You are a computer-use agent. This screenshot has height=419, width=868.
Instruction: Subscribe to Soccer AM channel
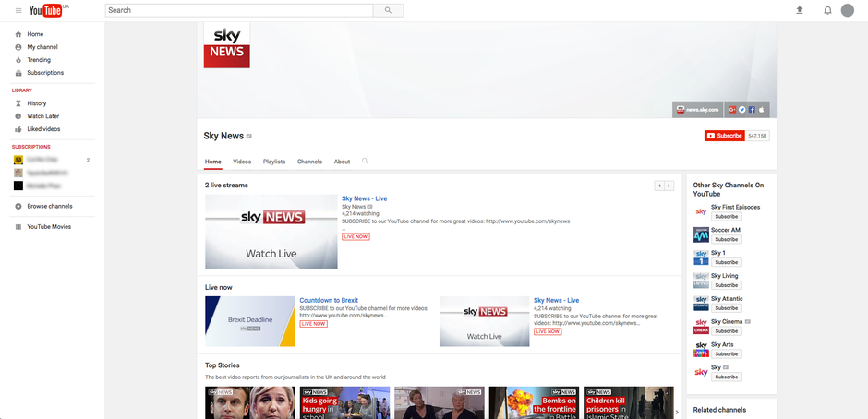727,240
